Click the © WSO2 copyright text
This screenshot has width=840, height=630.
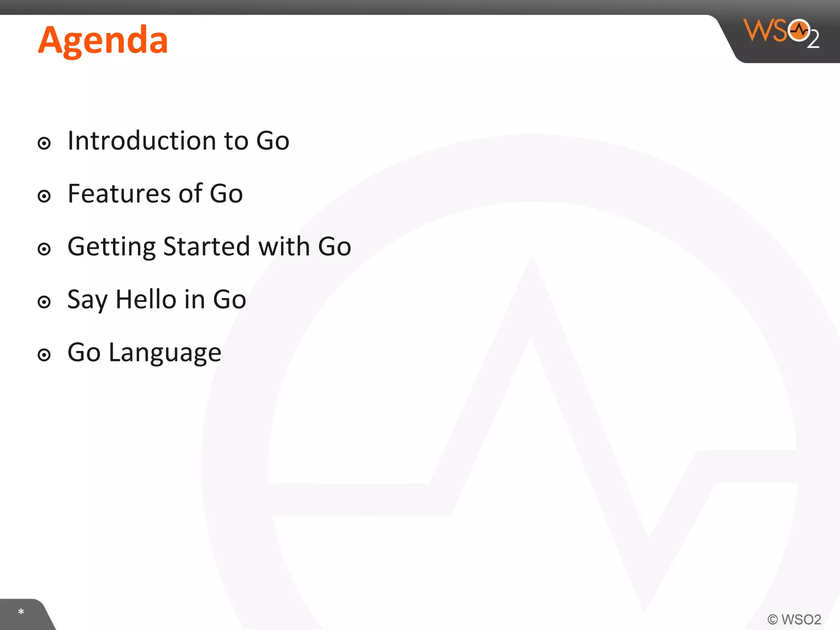coord(794,619)
